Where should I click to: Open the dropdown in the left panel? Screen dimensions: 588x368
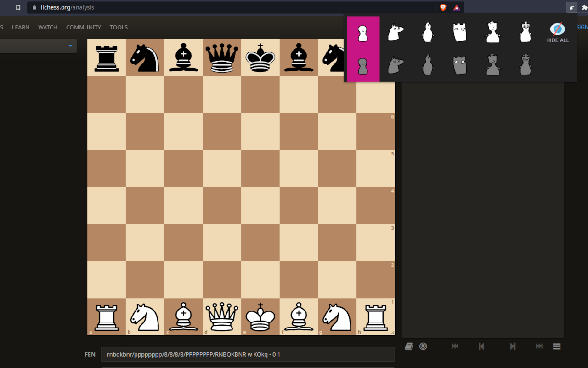[x=38, y=46]
